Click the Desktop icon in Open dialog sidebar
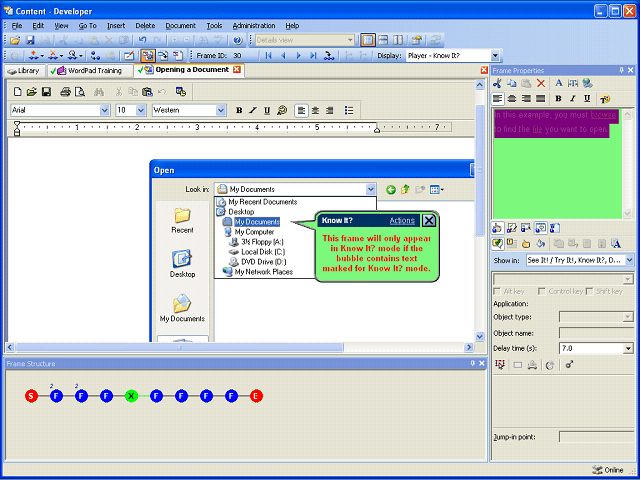Viewport: 640px width, 480px height. click(x=182, y=264)
